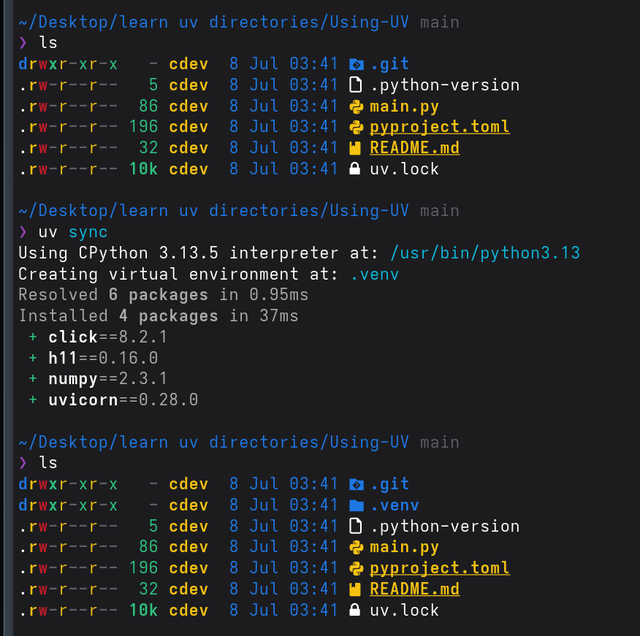Click the .python-version file icon in first listing
640x636 pixels.
356,85
